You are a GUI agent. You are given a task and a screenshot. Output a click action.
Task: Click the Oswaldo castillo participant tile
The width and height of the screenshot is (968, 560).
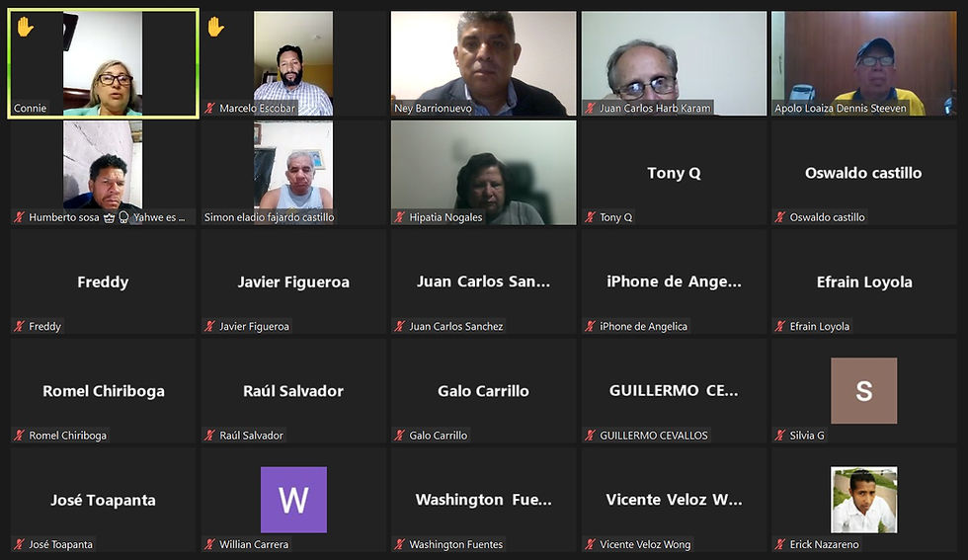pyautogui.click(x=863, y=173)
